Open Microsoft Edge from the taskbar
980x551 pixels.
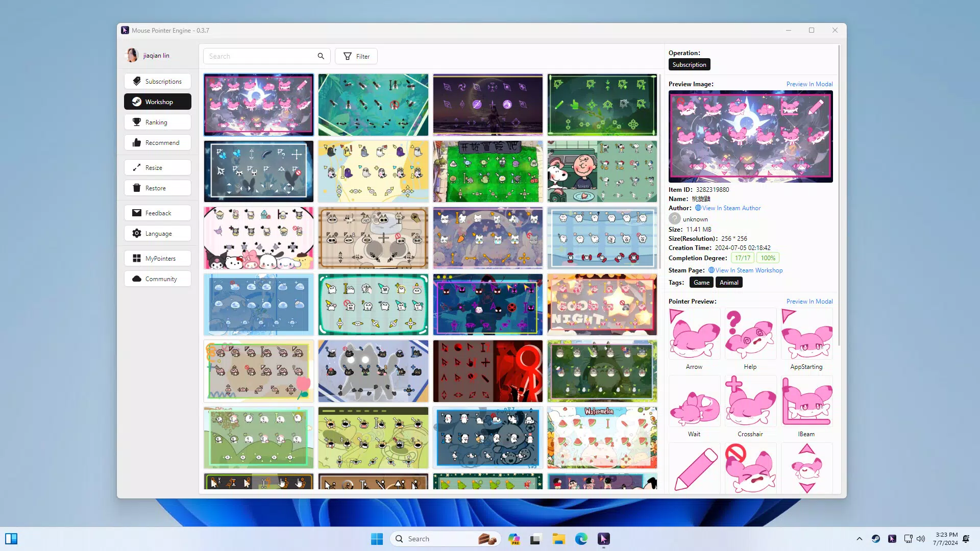pyautogui.click(x=581, y=539)
